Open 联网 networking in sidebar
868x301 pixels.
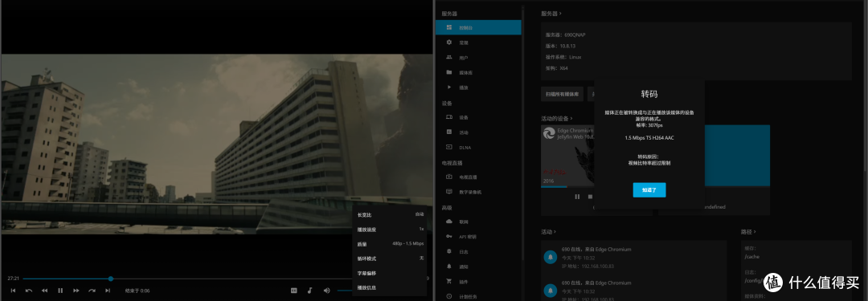(478, 222)
